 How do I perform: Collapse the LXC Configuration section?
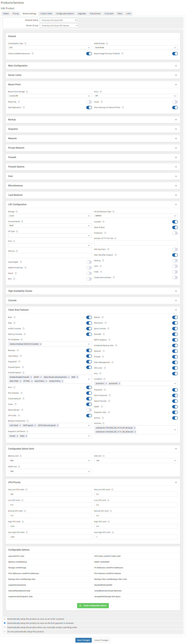point(176,204)
